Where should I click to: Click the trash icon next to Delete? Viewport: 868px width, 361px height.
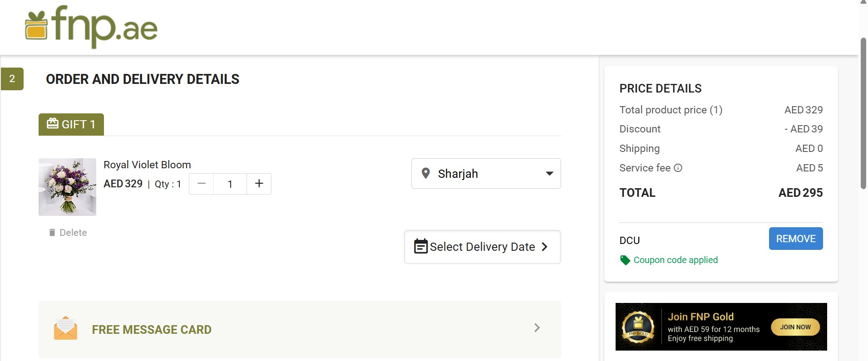(52, 233)
